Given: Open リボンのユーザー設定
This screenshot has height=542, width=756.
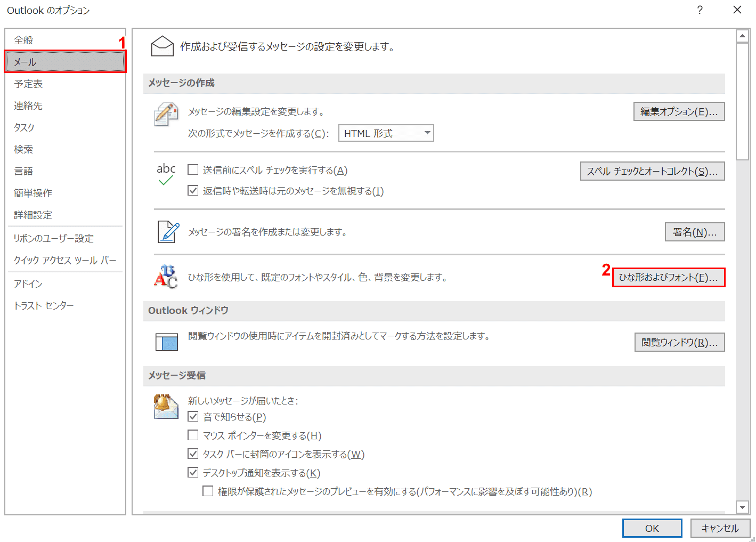Looking at the screenshot, I should [x=66, y=238].
